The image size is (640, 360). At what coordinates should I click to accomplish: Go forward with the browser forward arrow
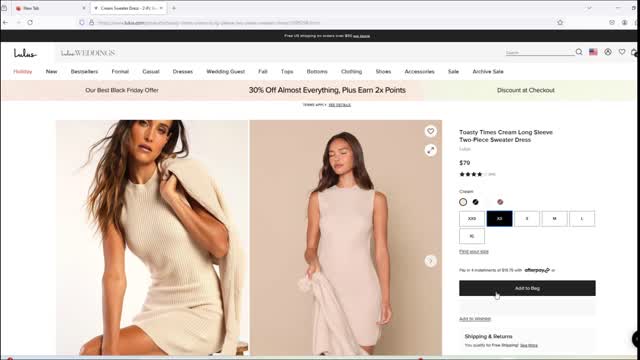point(18,22)
